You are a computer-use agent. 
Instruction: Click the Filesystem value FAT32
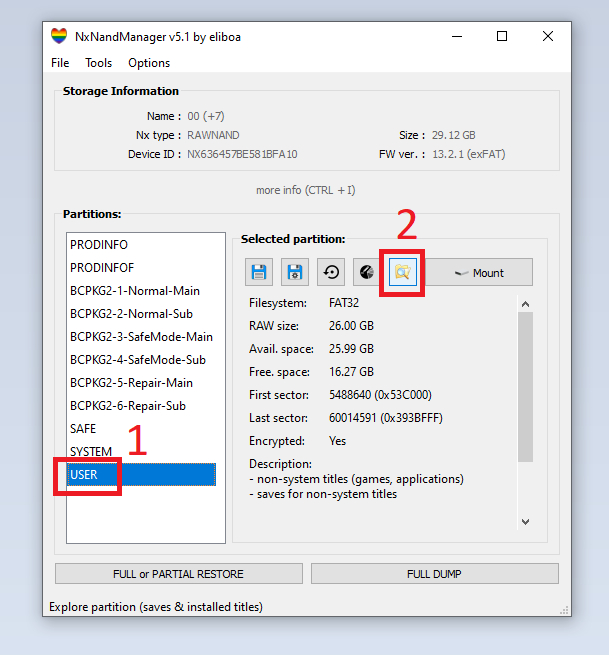344,303
